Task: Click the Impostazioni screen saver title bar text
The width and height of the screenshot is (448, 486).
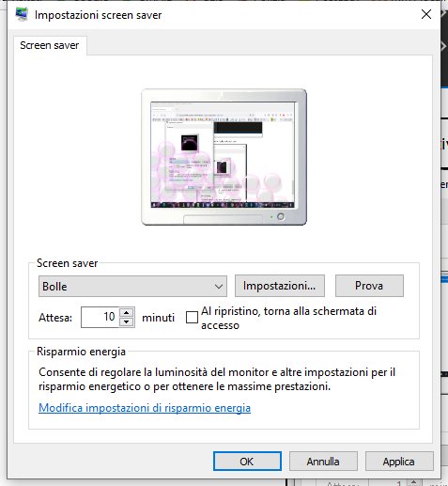Action: 99,15
